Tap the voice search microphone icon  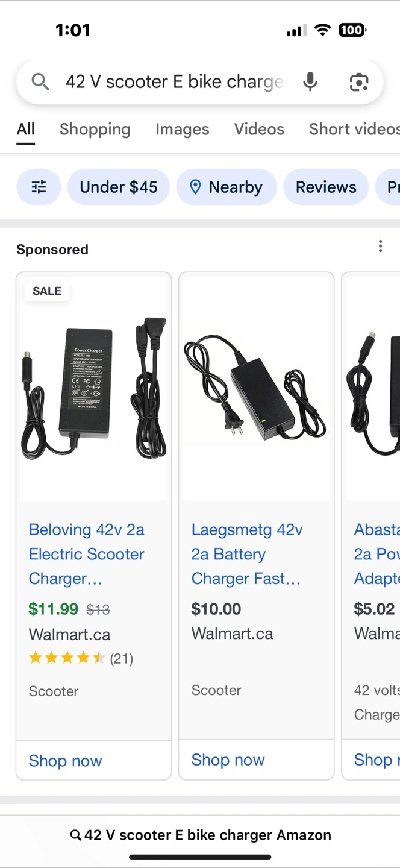point(310,81)
